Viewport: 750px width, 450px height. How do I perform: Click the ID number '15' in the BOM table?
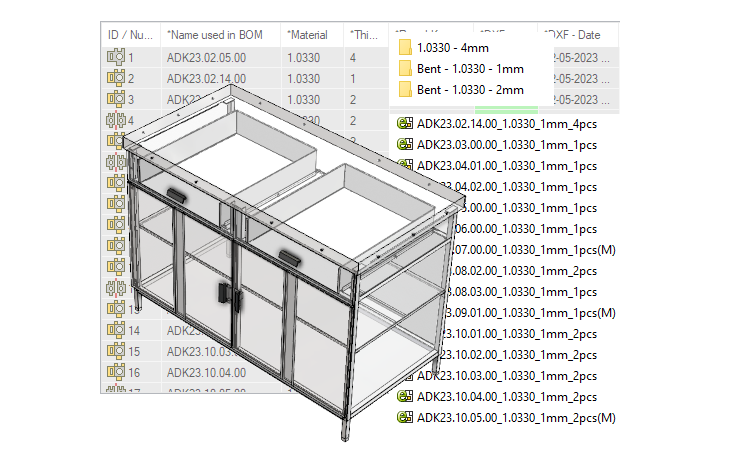[134, 351]
